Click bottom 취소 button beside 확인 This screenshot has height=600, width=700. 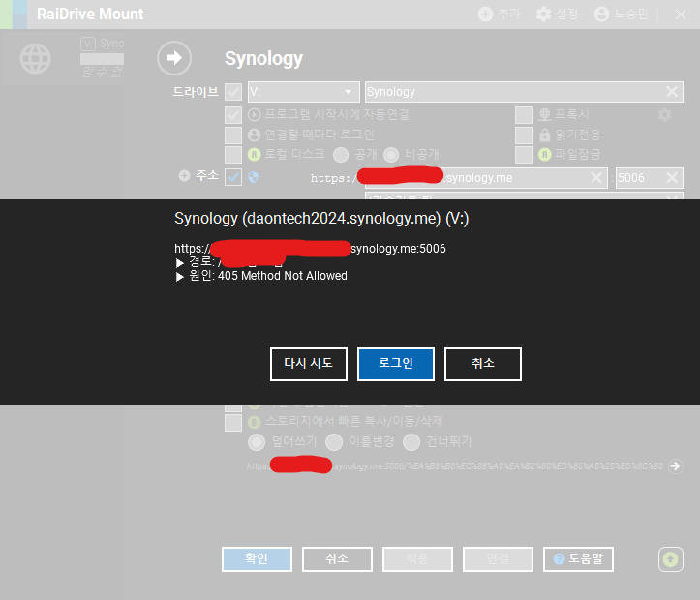(337, 559)
